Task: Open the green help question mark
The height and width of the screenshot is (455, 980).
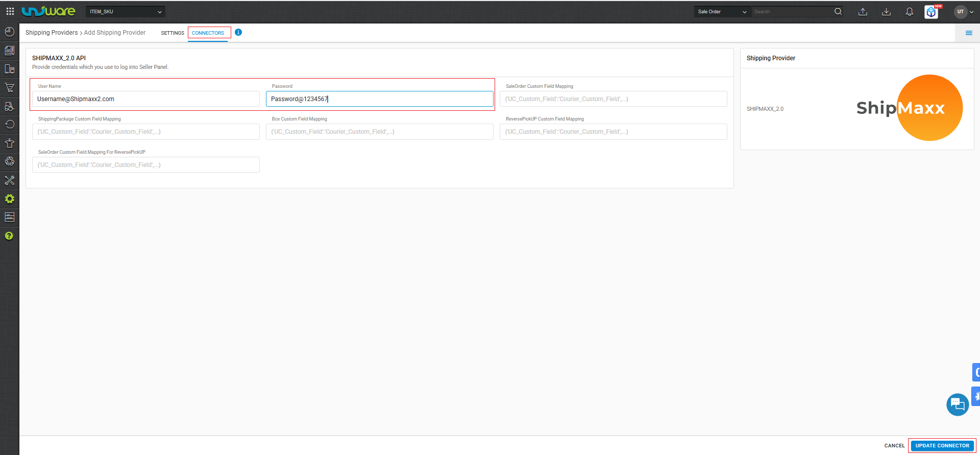Action: point(9,236)
